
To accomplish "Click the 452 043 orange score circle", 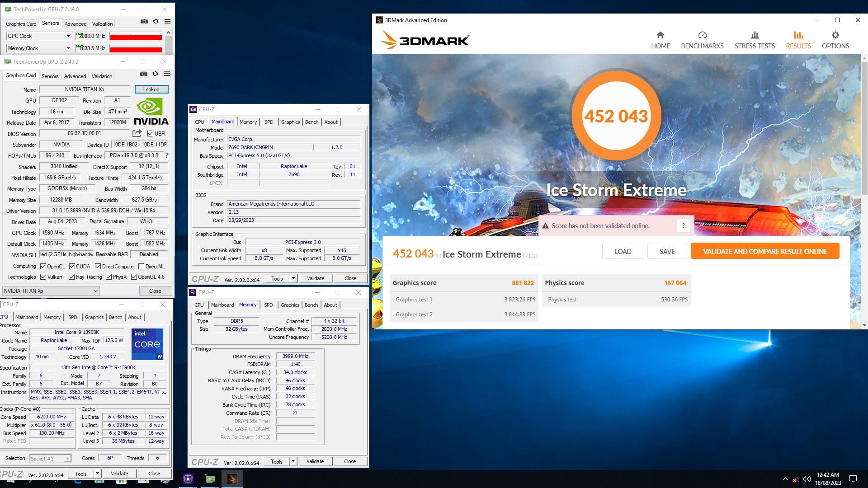I will coord(616,116).
